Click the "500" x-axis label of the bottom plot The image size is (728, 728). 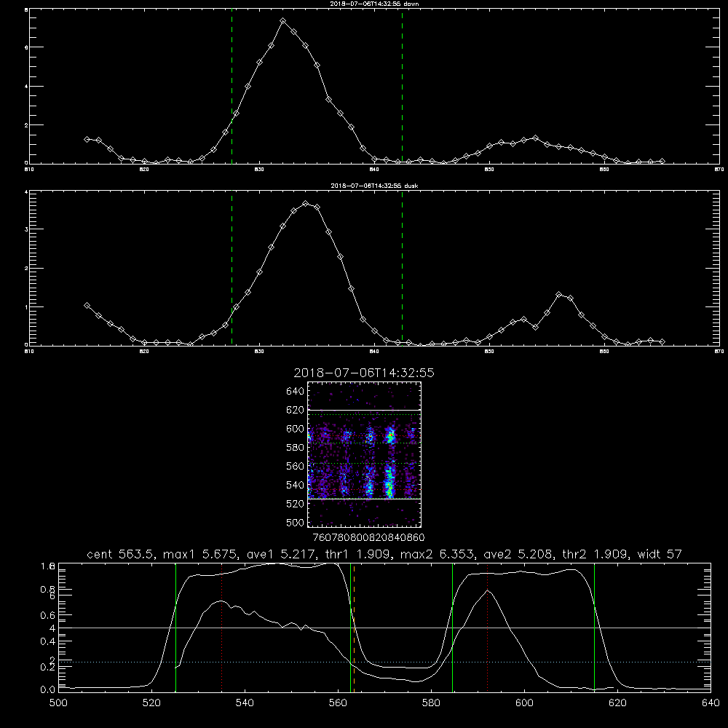pos(58,703)
